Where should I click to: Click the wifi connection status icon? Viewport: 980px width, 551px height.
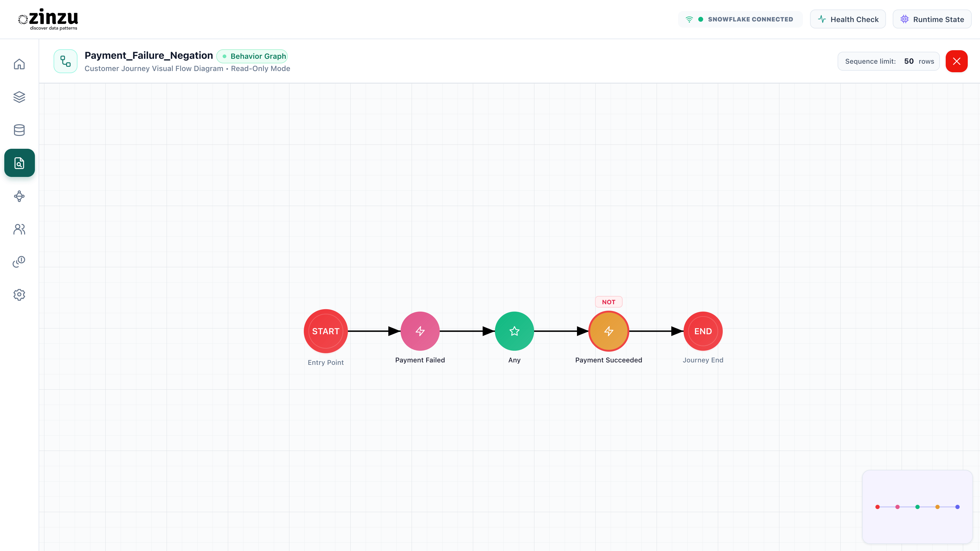[x=689, y=19]
